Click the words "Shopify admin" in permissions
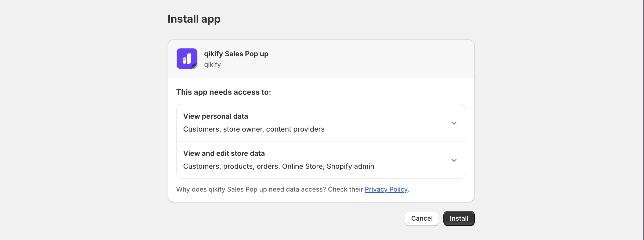Viewport: 644px width, 240px height. (x=350, y=167)
